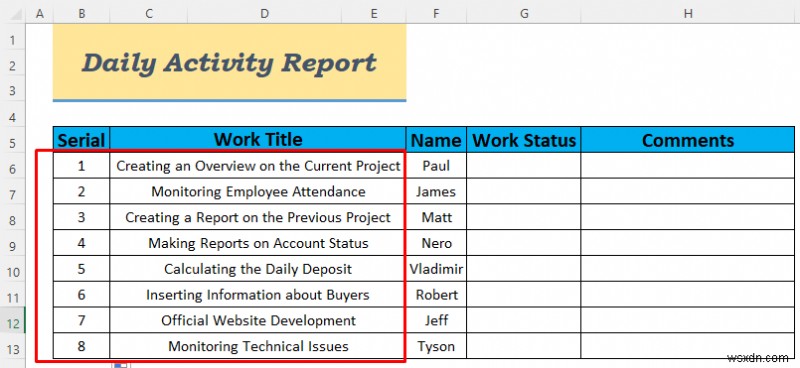Image resolution: width=800 pixels, height=368 pixels.
Task: Select column F header
Action: pyautogui.click(x=436, y=14)
